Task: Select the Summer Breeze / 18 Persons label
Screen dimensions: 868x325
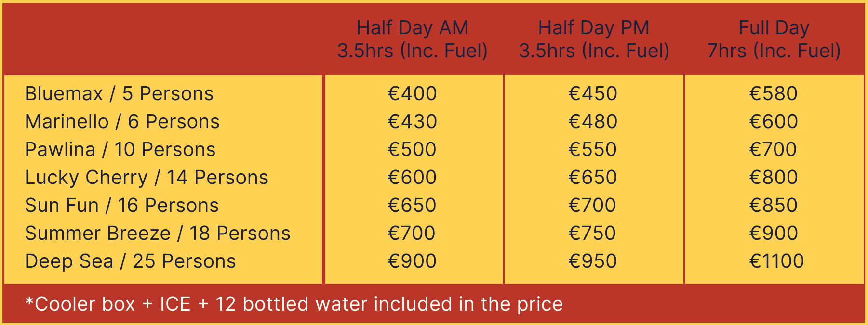Action: coord(158,233)
